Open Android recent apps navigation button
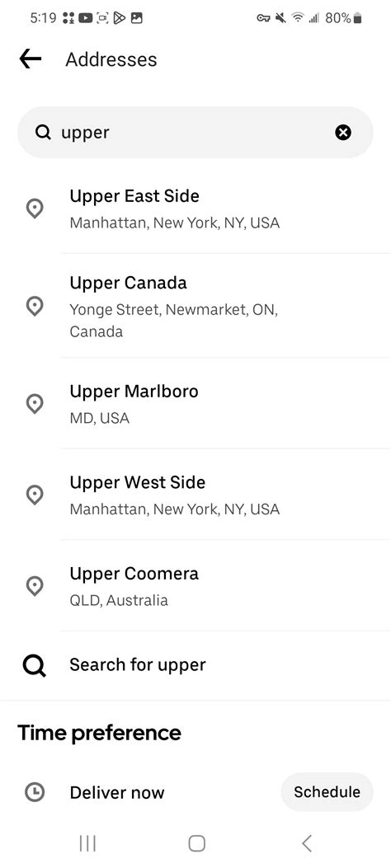The width and height of the screenshot is (391, 868). [87, 843]
